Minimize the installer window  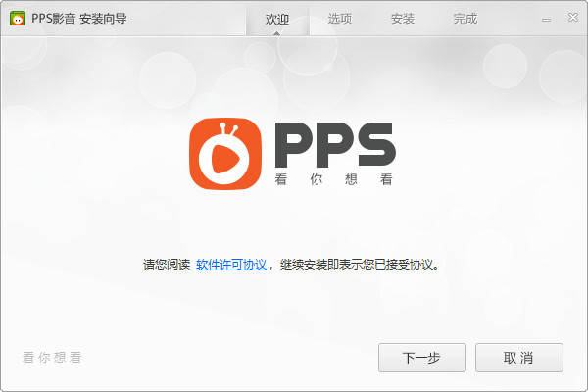tap(547, 20)
